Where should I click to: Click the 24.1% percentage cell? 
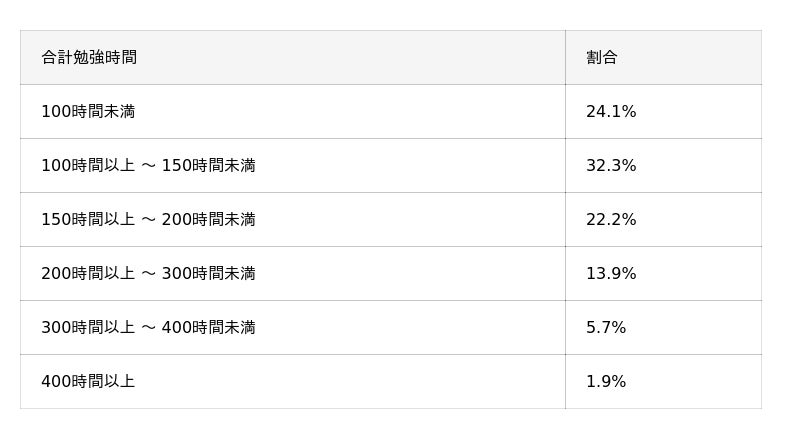(611, 111)
